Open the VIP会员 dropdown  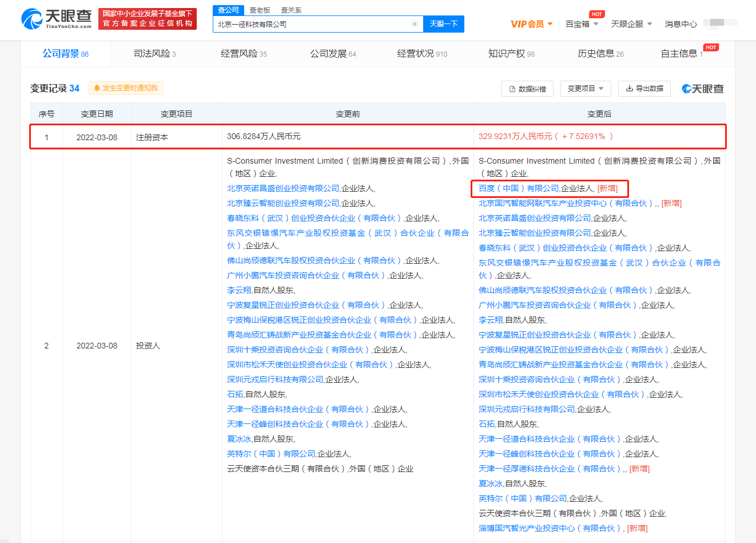[x=531, y=24]
